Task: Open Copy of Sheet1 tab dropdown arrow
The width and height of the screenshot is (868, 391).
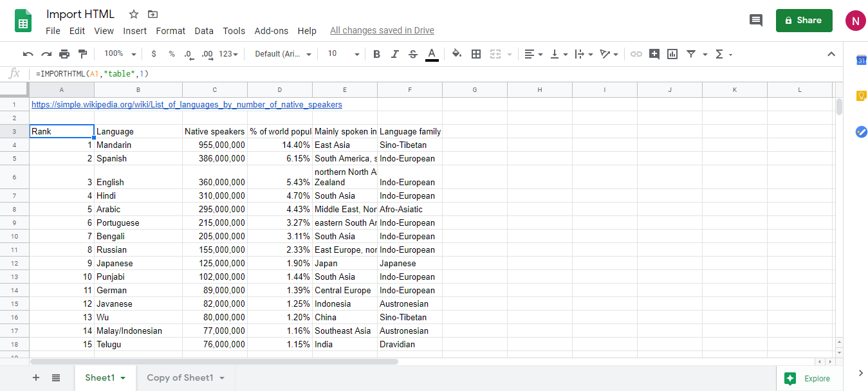Action: tap(222, 378)
